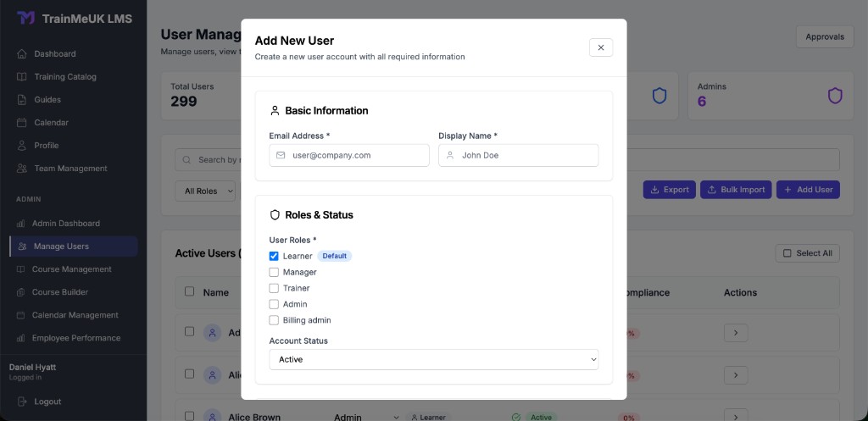Image resolution: width=868 pixels, height=421 pixels.
Task: Click the Admins purple shield icon
Action: (x=835, y=96)
